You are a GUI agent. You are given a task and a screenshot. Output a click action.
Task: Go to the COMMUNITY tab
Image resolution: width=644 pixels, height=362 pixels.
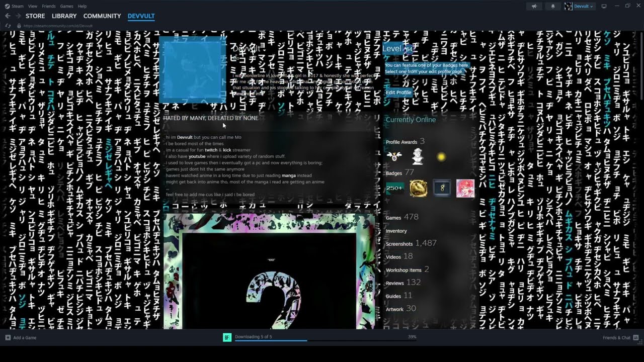[x=102, y=16]
